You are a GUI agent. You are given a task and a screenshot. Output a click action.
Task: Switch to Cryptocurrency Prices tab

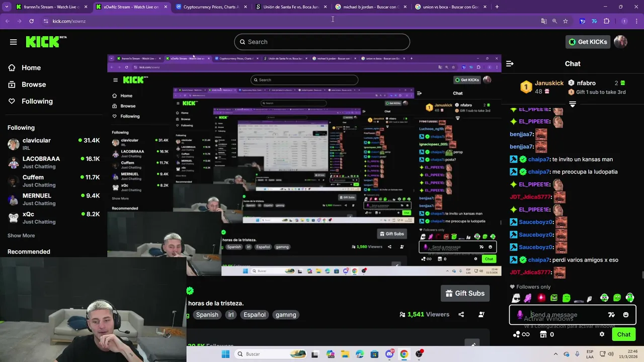(211, 7)
